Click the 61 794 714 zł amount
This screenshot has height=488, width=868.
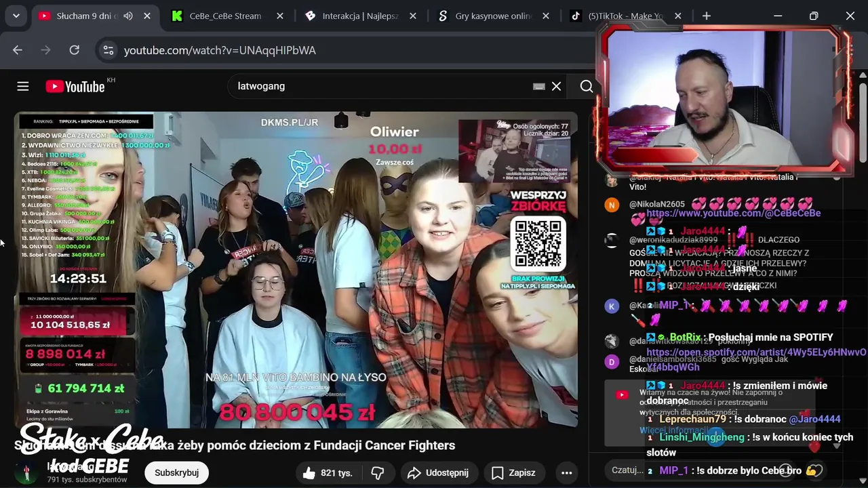point(85,388)
